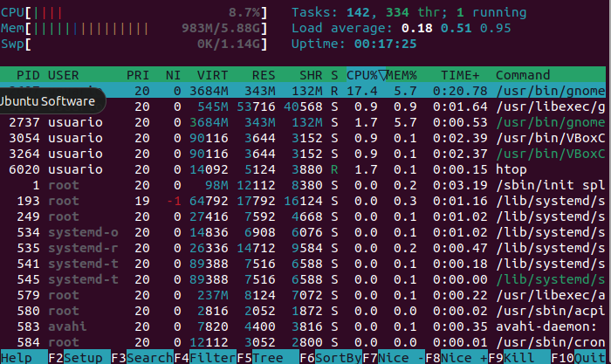Click F8 Nice plus button

coord(457,357)
